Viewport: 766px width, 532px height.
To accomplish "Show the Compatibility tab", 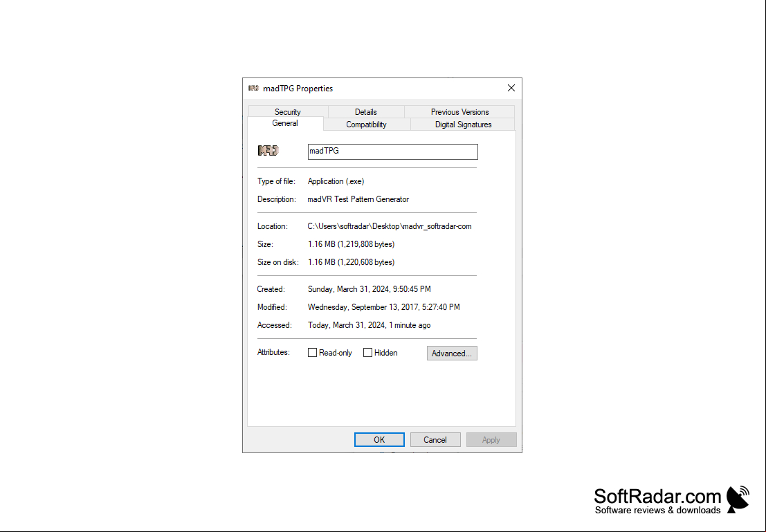I will pyautogui.click(x=366, y=125).
